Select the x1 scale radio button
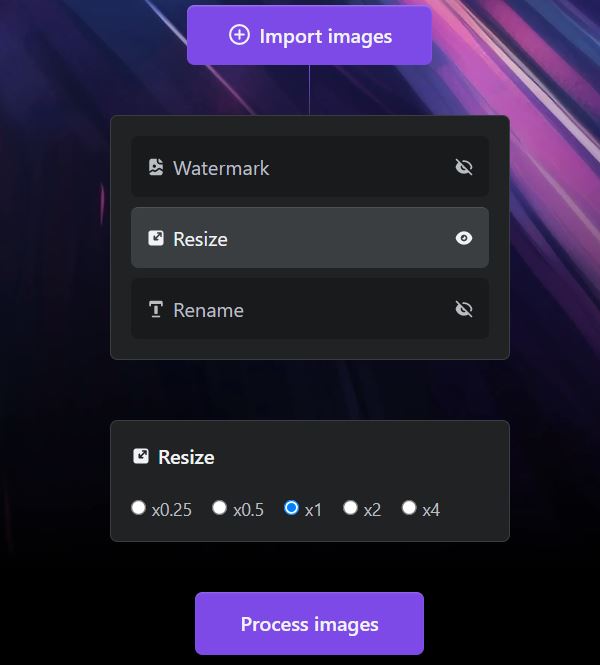The height and width of the screenshot is (665, 600). (x=291, y=508)
